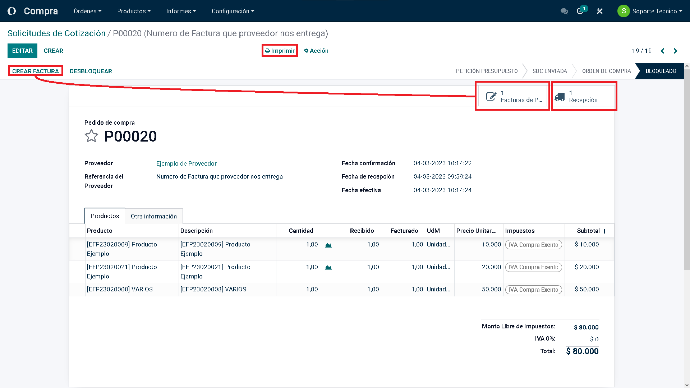Open the Odoo home apps icon
690x388 pixels.
[x=12, y=11]
